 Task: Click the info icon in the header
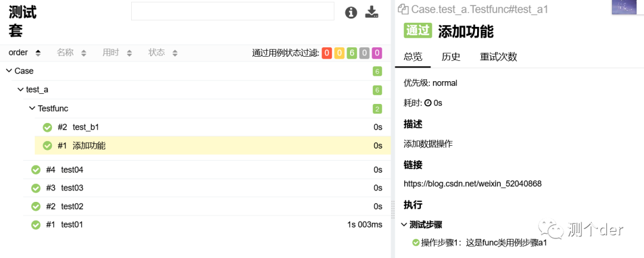point(351,13)
